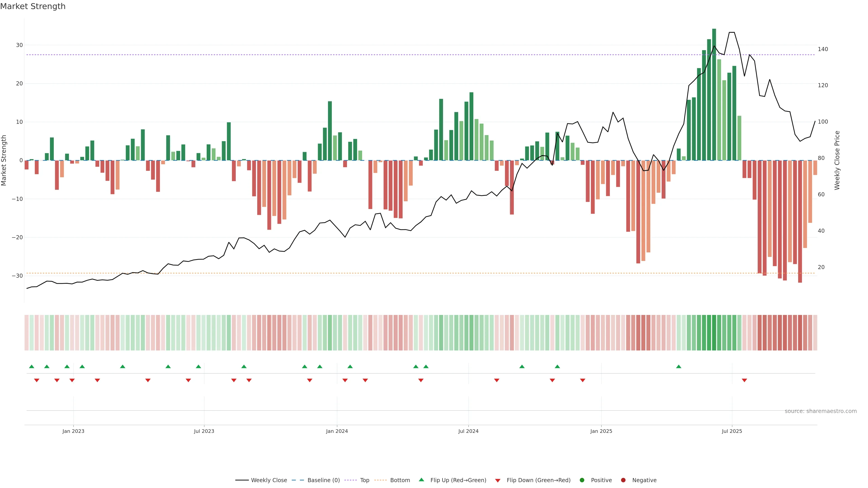Click the source: sharemaestro.com text
The width and height of the screenshot is (868, 488).
(x=821, y=411)
